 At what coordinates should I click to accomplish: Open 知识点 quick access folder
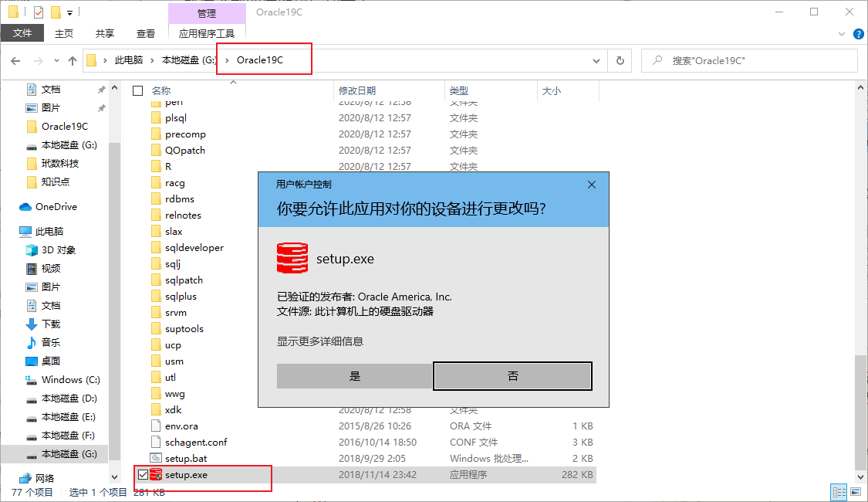pos(56,181)
